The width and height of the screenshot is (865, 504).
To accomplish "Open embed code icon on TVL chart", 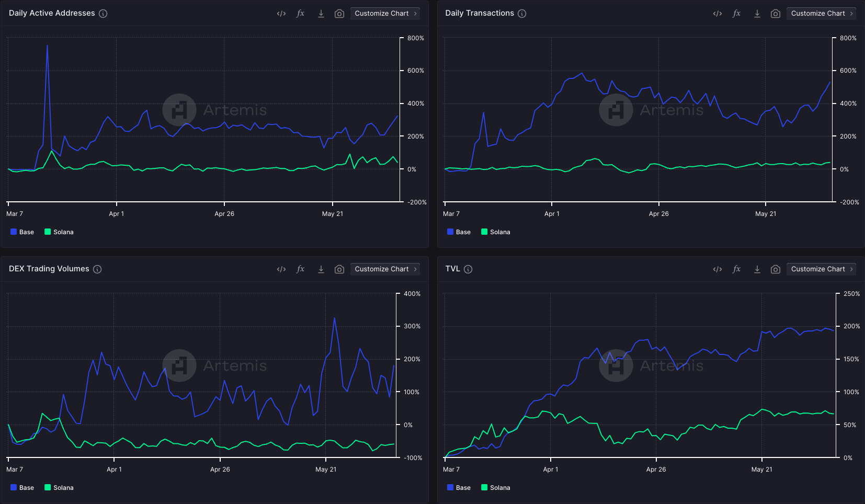I will point(718,269).
